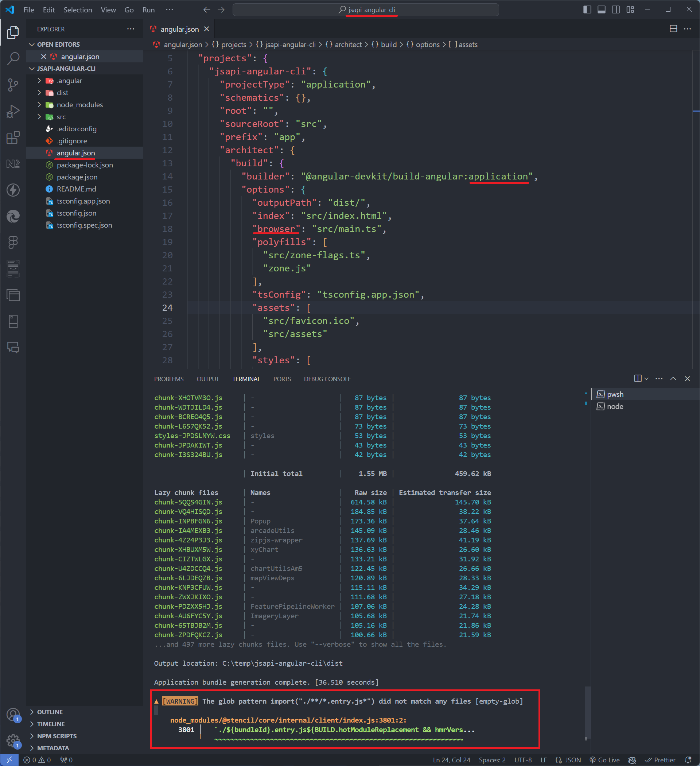Switch to the DEBUG CONSOLE tab
700x766 pixels.
pyautogui.click(x=327, y=379)
